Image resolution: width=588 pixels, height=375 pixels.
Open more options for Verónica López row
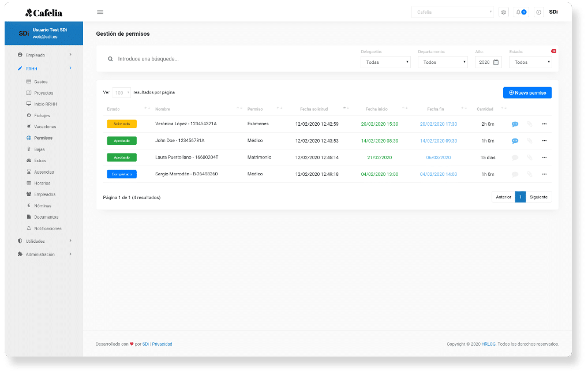click(x=544, y=124)
